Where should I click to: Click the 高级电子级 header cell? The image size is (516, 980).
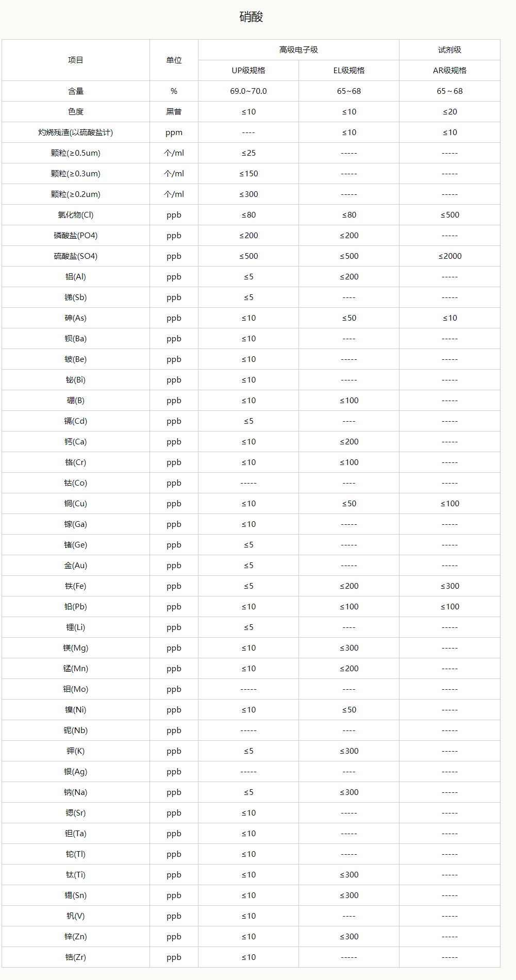298,50
